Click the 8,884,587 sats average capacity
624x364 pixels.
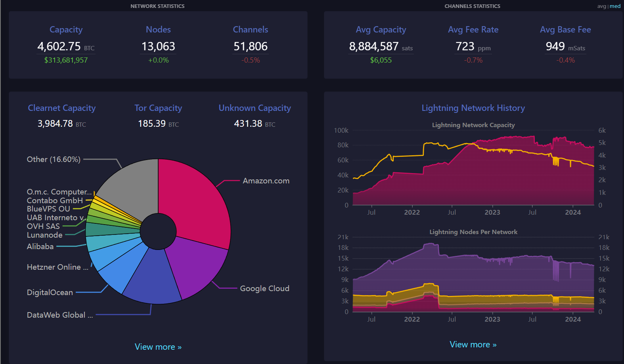point(381,47)
